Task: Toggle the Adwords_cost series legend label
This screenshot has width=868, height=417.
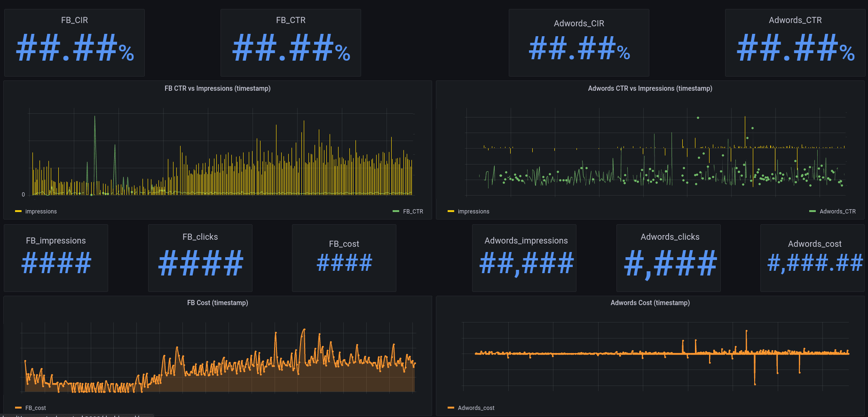Action: pos(476,408)
